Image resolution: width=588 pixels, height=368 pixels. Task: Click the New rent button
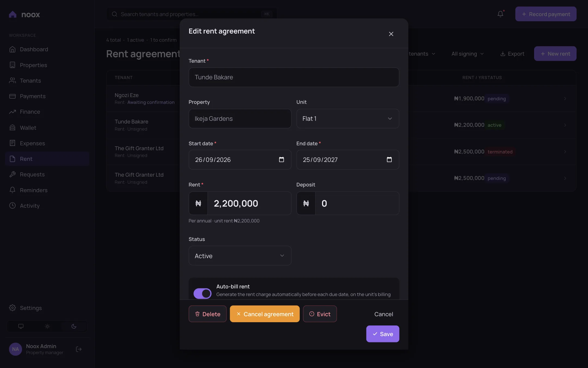tap(555, 54)
